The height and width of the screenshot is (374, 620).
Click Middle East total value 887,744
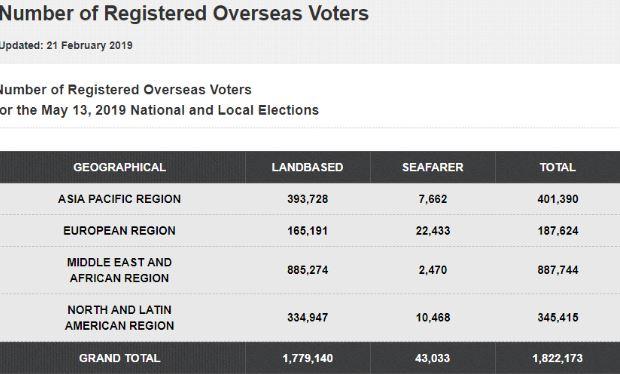pos(558,270)
